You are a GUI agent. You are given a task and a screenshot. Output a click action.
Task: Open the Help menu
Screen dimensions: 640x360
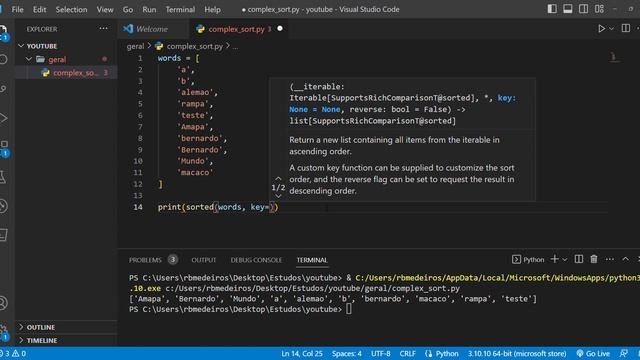pos(212,9)
